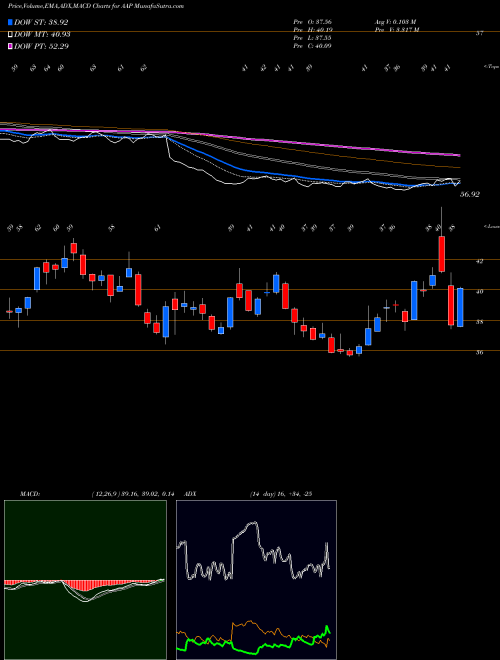Image resolution: width=500 pixels, height=660 pixels.
Task: Click the white DOW MT legend swatch
Action: 10,35
